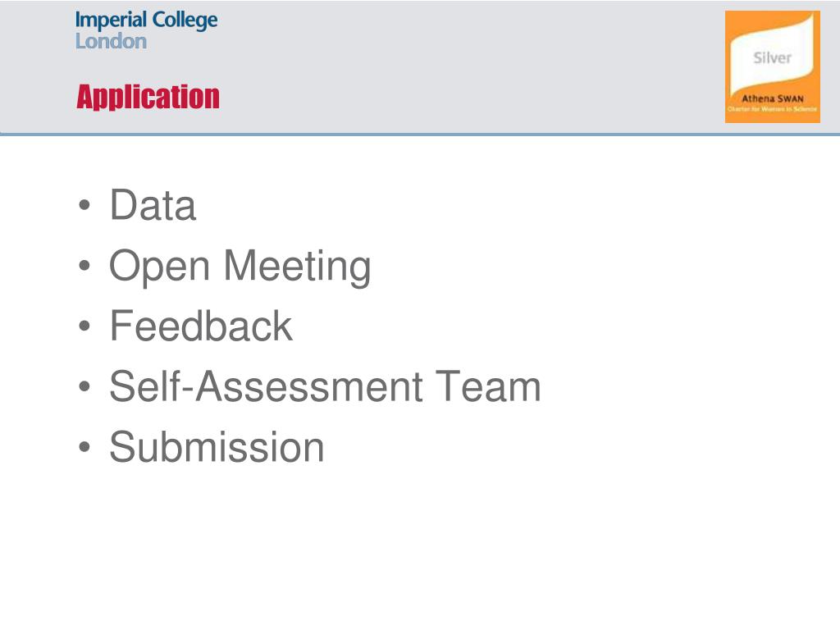
Task: Click the Imperial College London logo
Action: point(146,30)
